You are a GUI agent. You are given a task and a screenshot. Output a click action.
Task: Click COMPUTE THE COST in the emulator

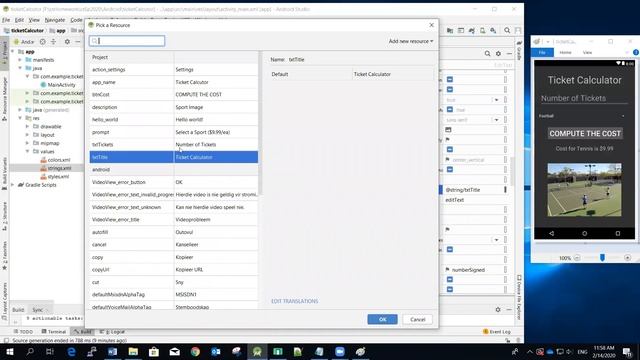[585, 133]
